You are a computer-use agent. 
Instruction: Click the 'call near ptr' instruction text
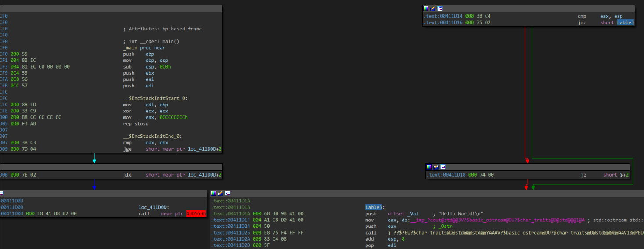click(161, 213)
